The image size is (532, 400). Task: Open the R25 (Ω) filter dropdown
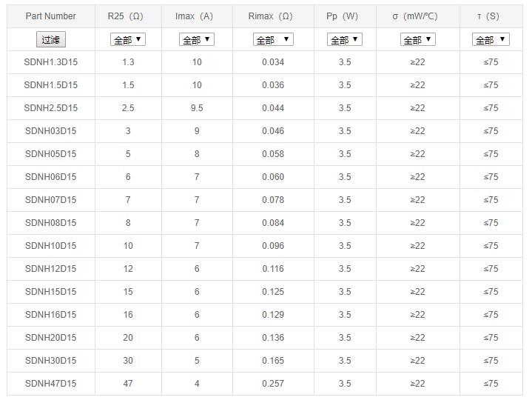click(x=128, y=40)
